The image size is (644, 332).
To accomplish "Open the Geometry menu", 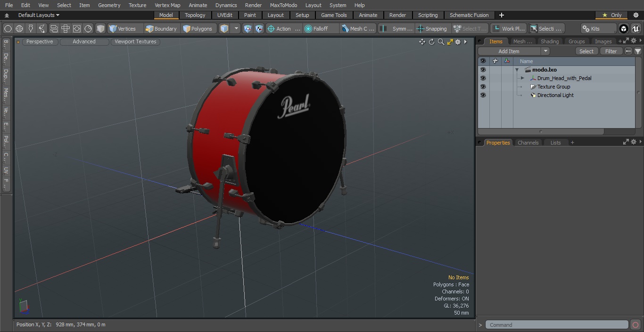I will click(109, 5).
